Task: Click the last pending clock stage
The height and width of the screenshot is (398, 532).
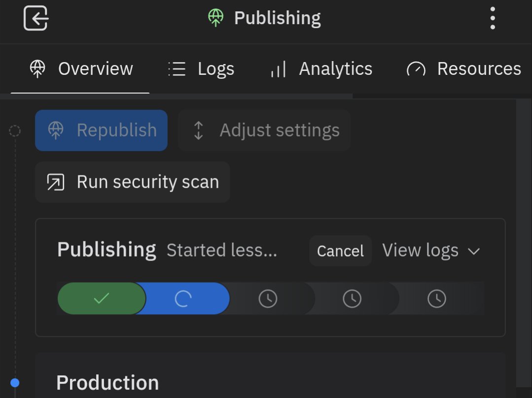Action: point(437,298)
